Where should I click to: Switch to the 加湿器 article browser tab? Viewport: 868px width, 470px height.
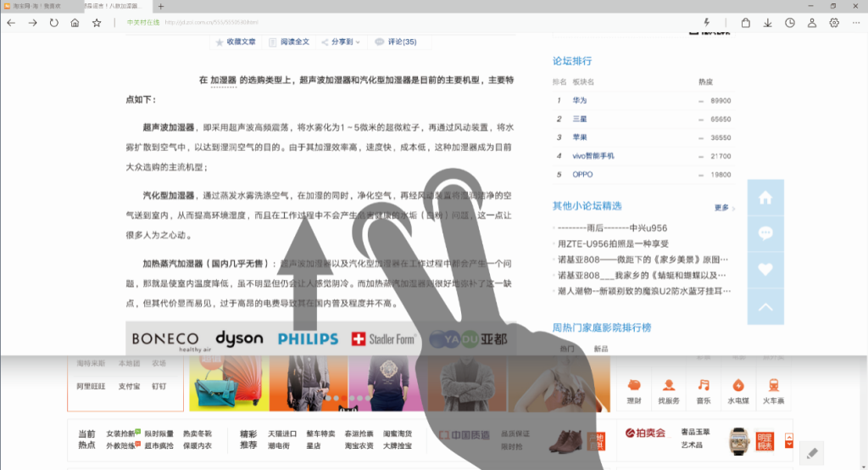pos(117,6)
